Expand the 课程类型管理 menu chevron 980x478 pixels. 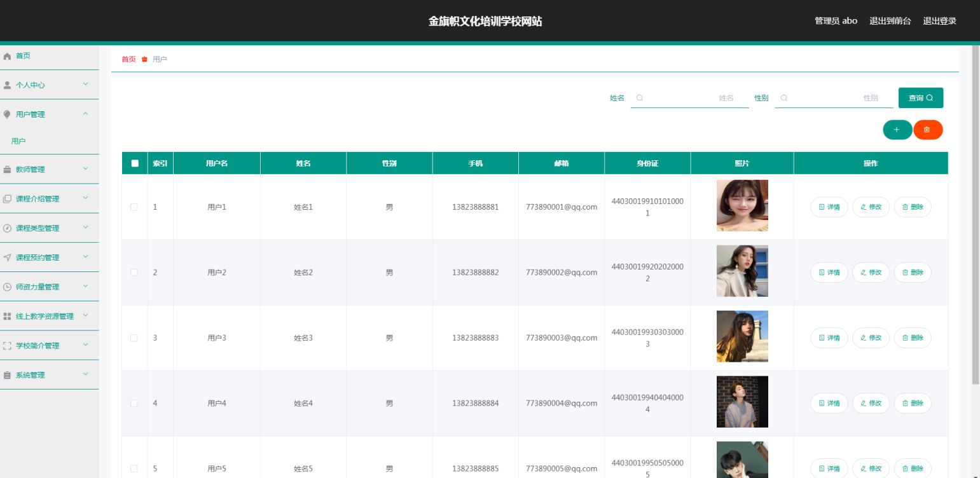86,227
